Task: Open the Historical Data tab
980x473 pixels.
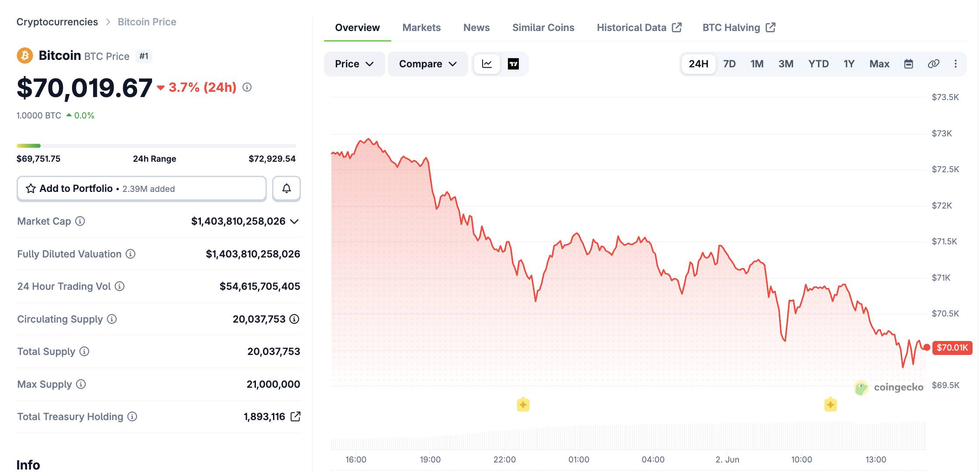Action: [639, 28]
